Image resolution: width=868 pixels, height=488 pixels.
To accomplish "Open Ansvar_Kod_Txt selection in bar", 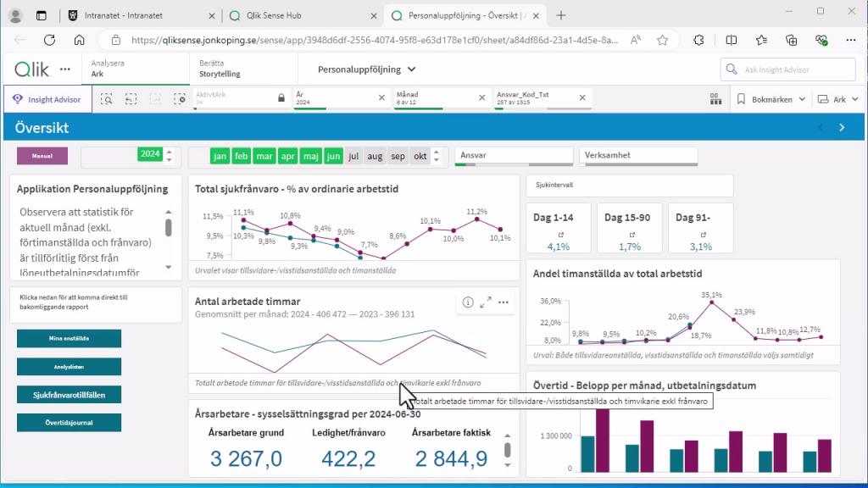I will click(536, 98).
